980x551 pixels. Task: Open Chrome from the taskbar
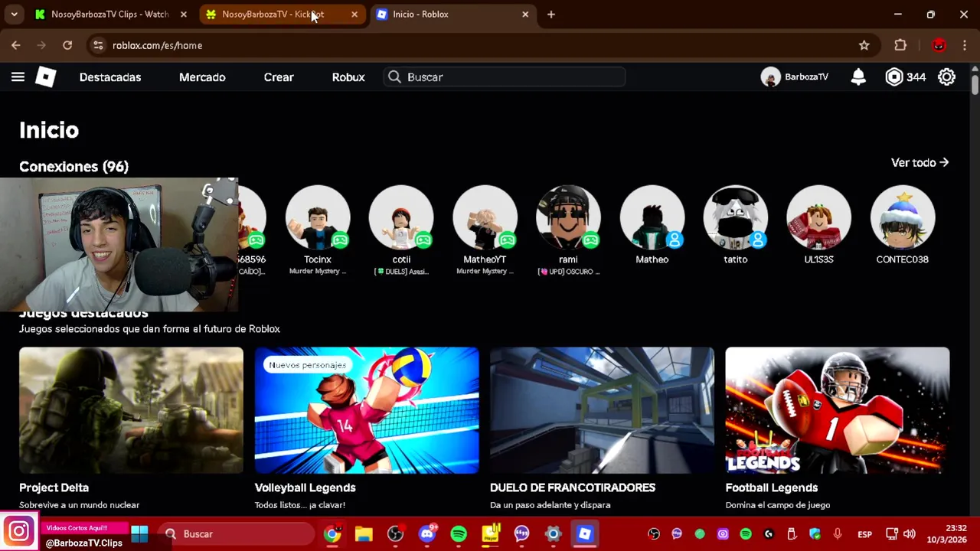click(x=332, y=534)
